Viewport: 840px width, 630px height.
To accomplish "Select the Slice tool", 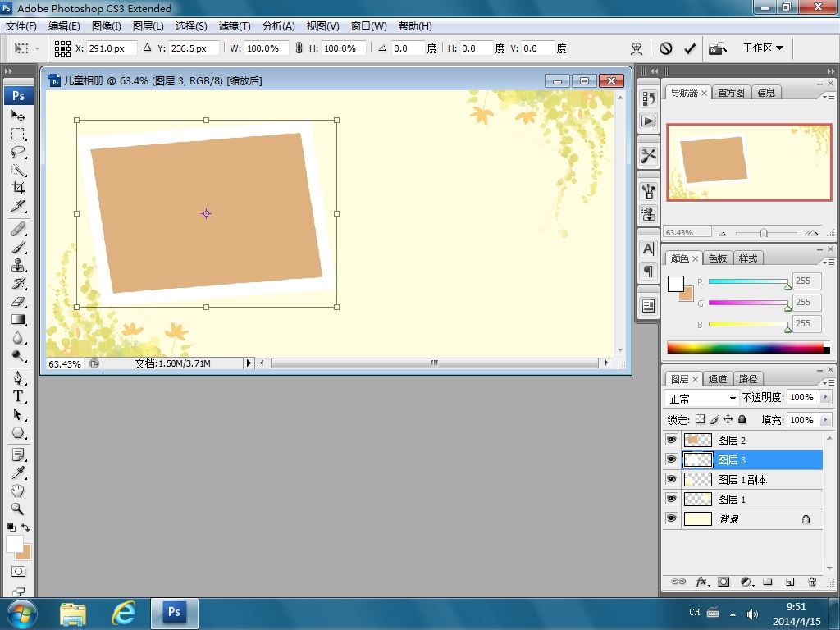I will (18, 206).
